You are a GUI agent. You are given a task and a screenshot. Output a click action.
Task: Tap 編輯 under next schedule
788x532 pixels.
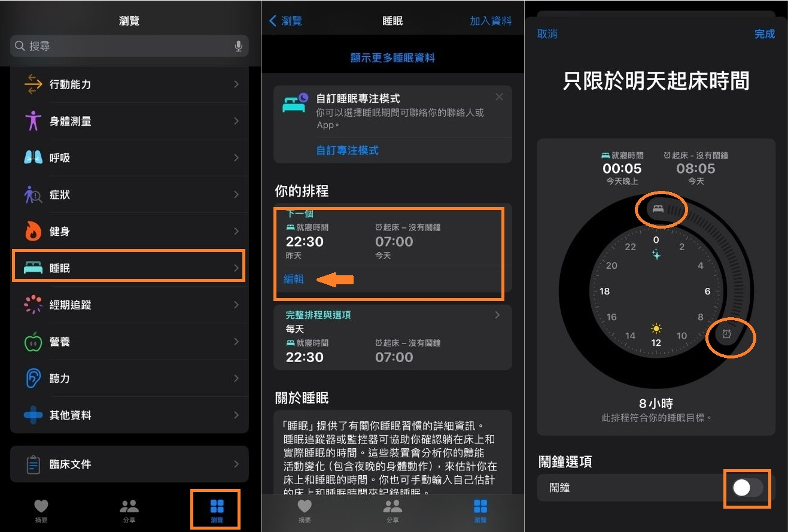294,279
